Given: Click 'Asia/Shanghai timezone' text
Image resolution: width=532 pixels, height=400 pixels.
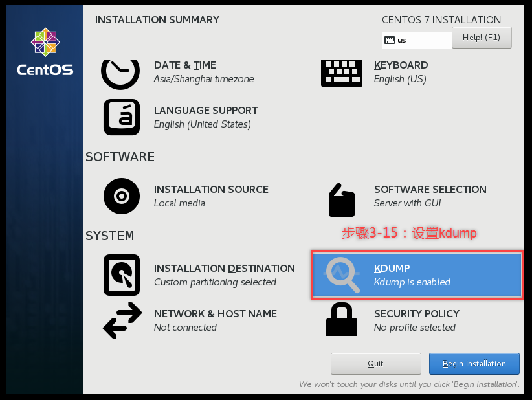Looking at the screenshot, I should (x=204, y=79).
